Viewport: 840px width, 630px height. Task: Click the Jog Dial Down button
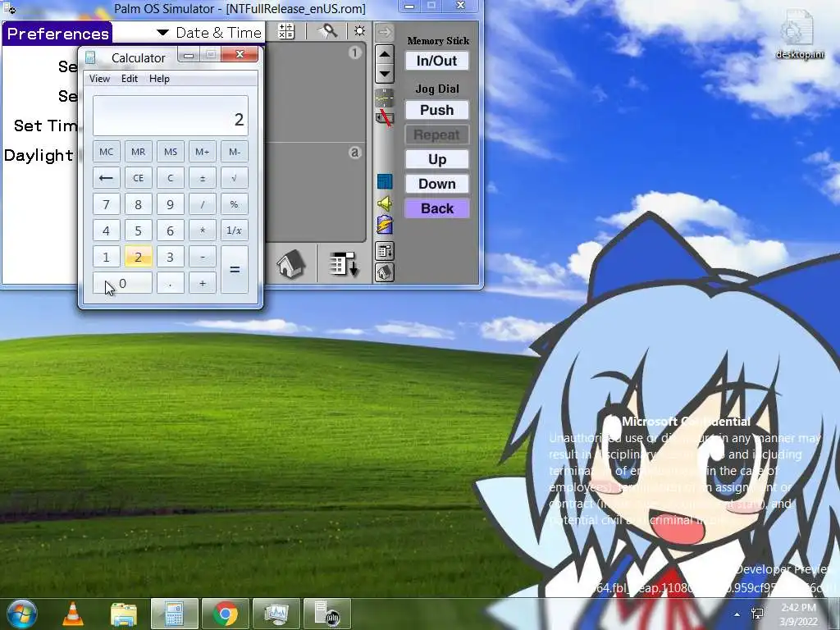437,184
